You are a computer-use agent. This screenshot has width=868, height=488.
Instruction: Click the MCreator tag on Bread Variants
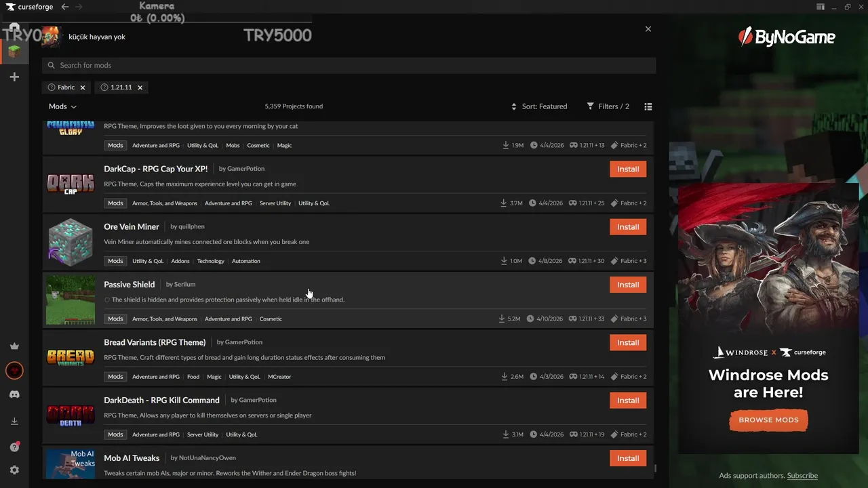279,377
